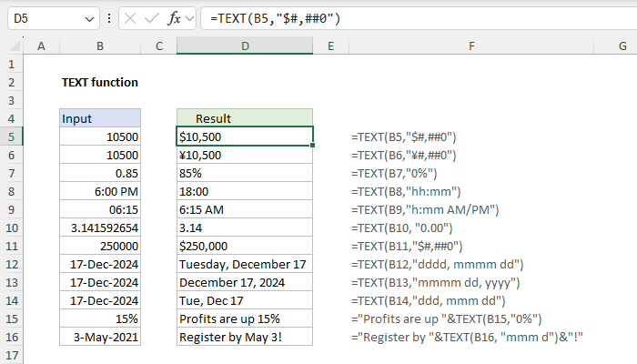The image size is (637, 364).
Task: Select row 4 header
Action: point(11,118)
